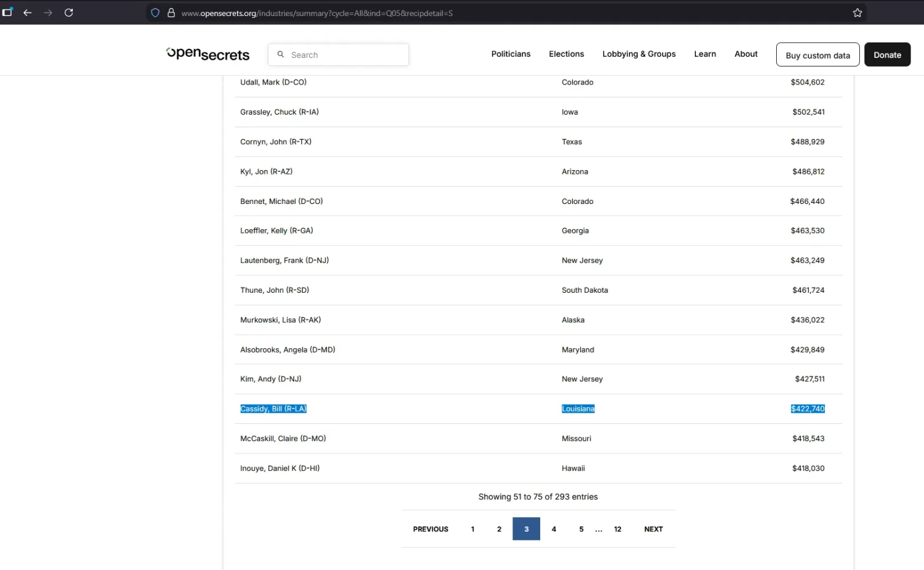
Task: Focus the Search input field
Action: (x=338, y=55)
